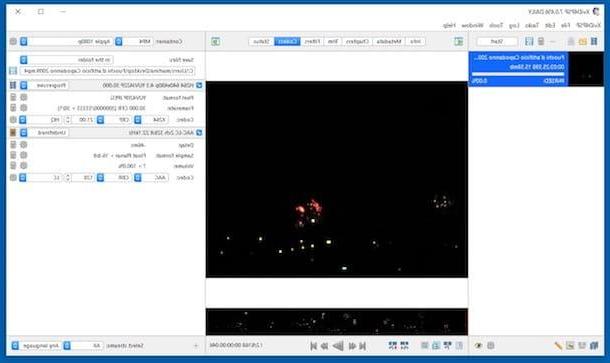
Task: Open the HQ preset dropdown
Action: pos(40,120)
